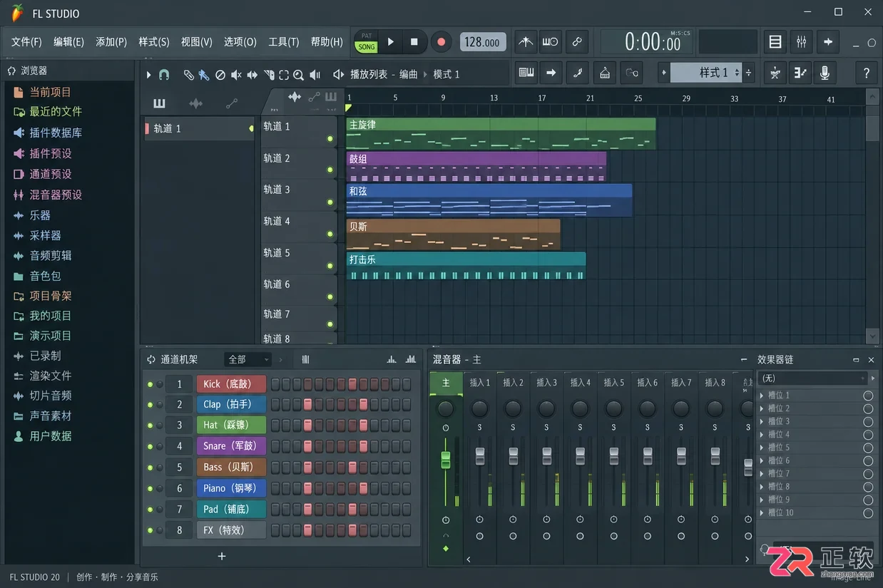Click the link/chain icon in top toolbar
Image resolution: width=883 pixels, height=588 pixels.
tap(576, 42)
